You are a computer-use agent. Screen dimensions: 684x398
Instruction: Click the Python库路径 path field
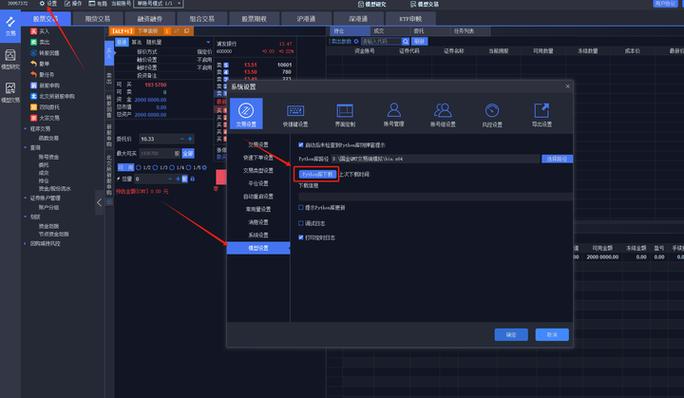coord(435,159)
